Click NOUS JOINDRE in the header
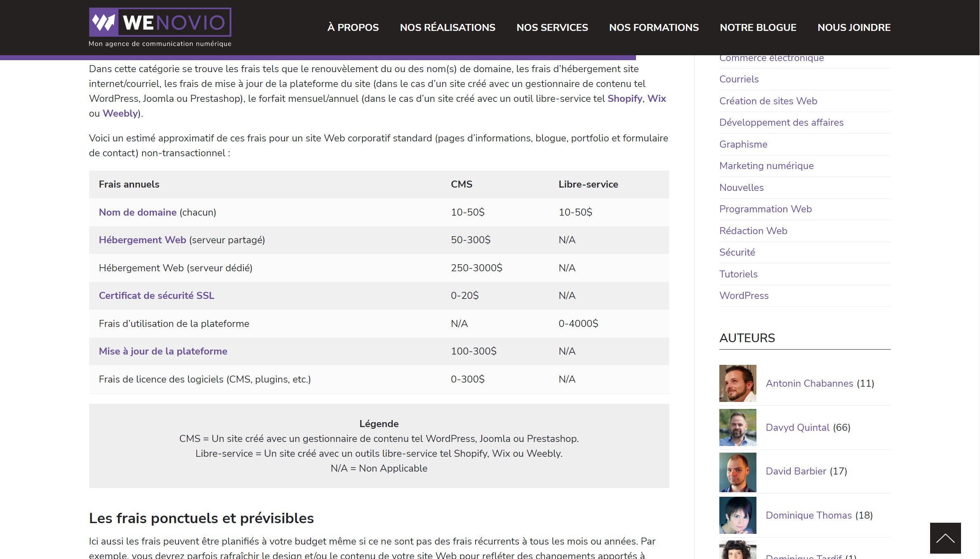This screenshot has width=980, height=559. tap(854, 28)
